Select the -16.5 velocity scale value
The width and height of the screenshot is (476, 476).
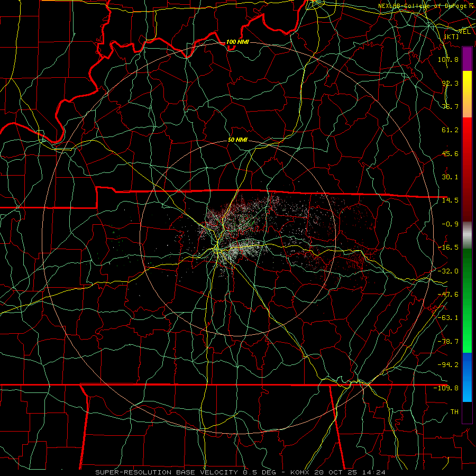pyautogui.click(x=448, y=247)
